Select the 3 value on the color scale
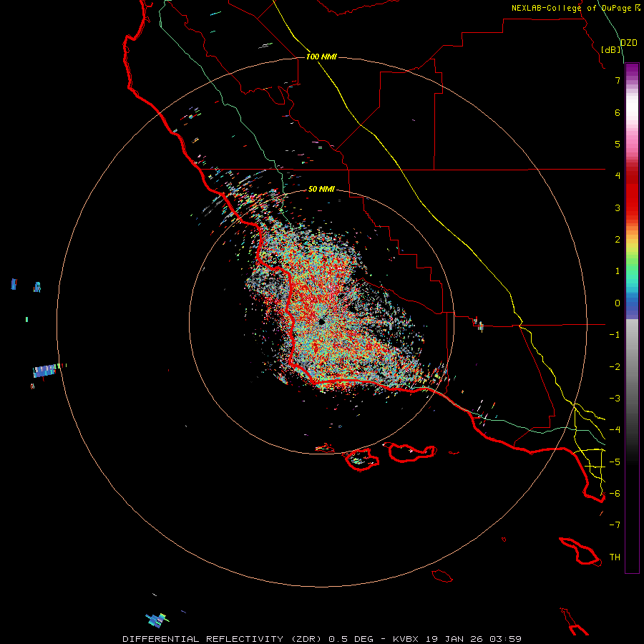The image size is (644, 644). pyautogui.click(x=618, y=208)
